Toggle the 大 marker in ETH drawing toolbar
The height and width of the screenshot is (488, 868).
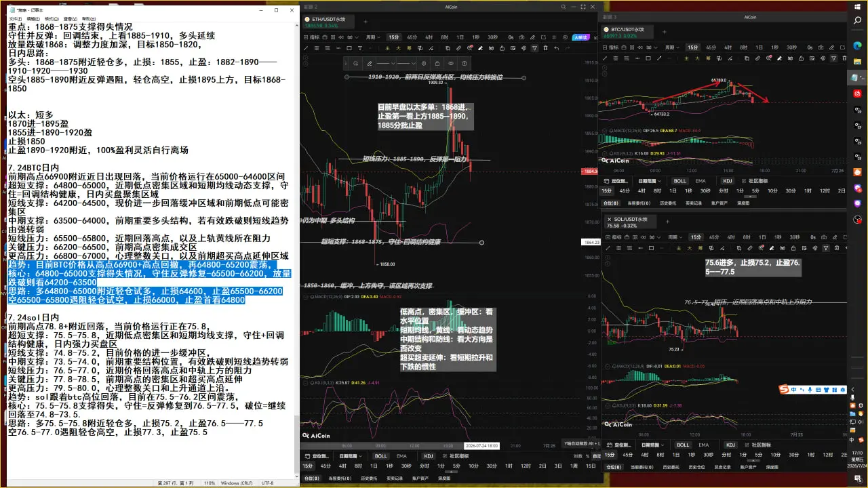click(398, 48)
